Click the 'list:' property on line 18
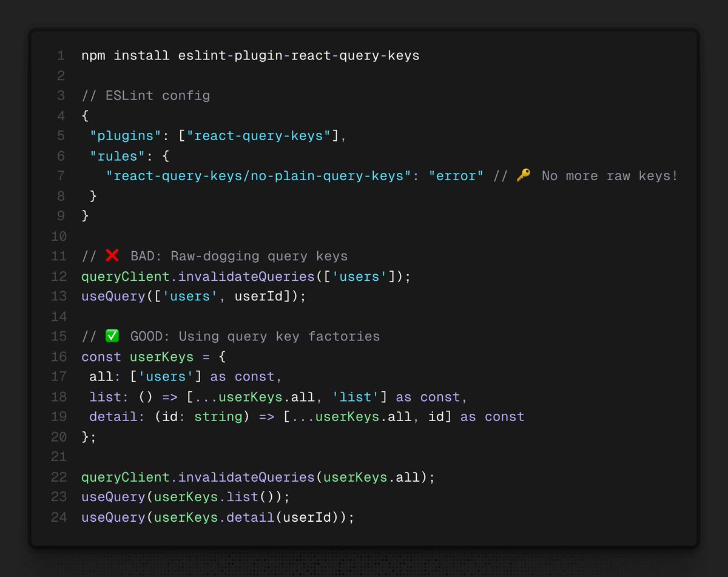 [109, 396]
